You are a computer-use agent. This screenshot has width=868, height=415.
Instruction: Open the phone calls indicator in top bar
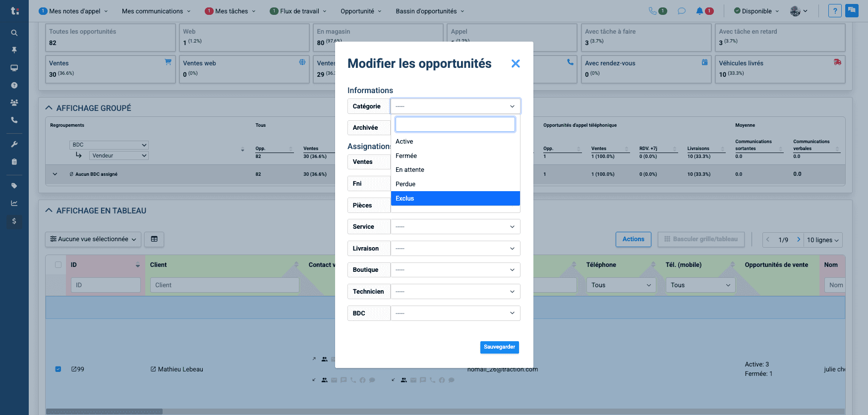pos(658,11)
